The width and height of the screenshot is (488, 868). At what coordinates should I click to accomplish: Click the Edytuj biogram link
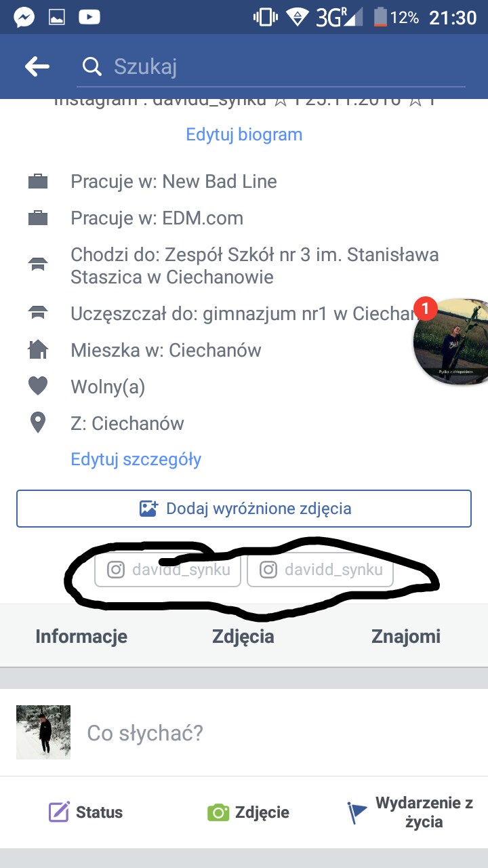tap(244, 134)
